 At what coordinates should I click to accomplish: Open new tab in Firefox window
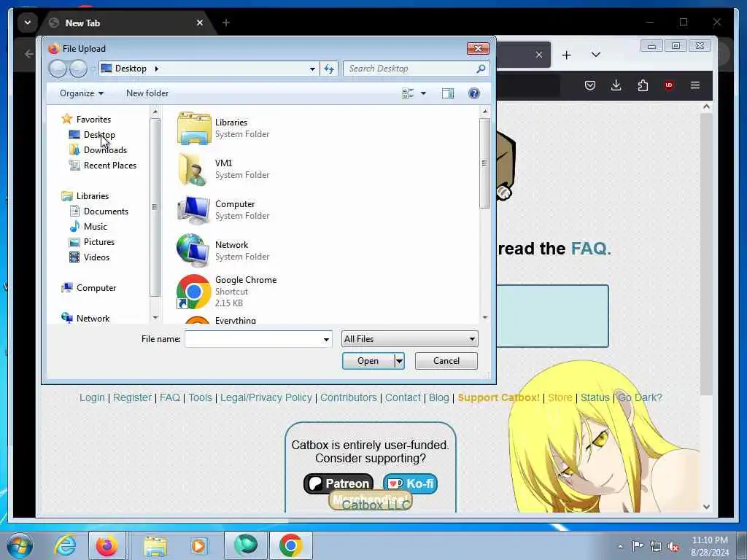[566, 55]
